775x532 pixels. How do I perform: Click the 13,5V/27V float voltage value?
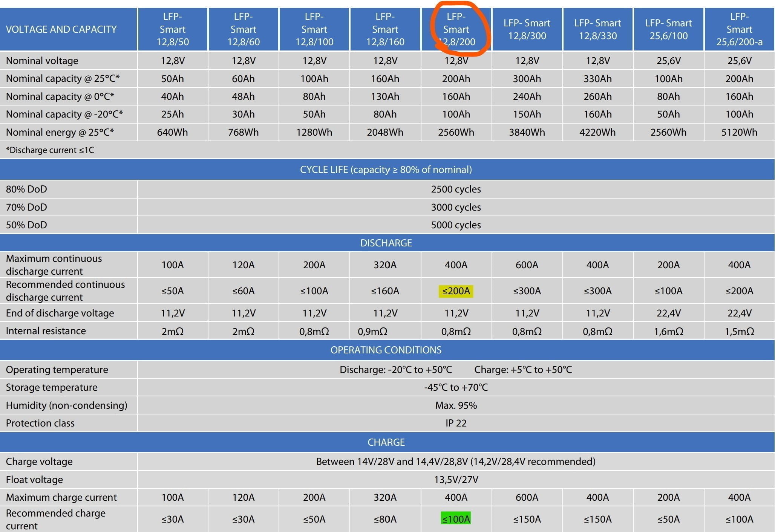point(456,480)
